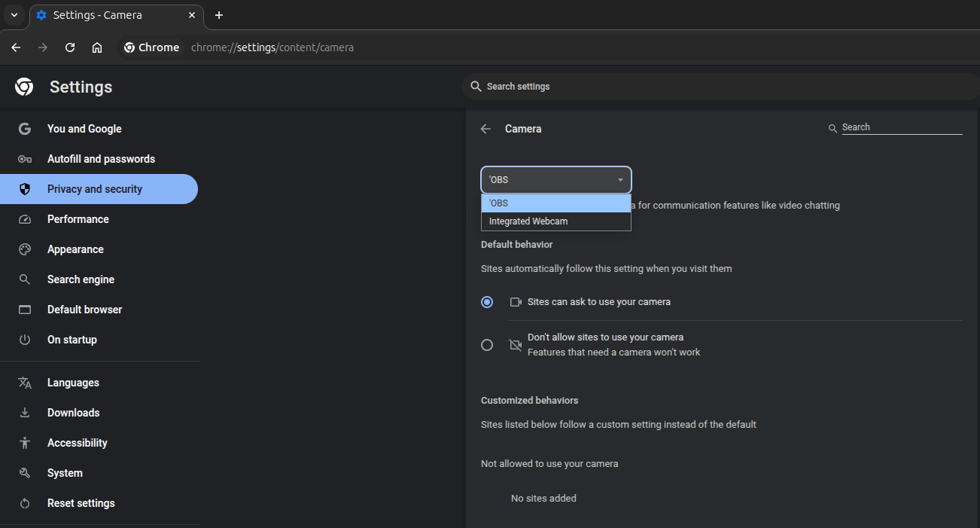Click the shield icon for Privacy
The width and height of the screenshot is (980, 528).
pos(25,189)
